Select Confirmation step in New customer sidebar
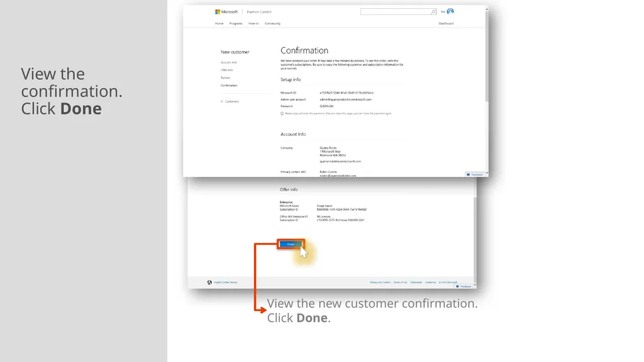Viewport: 644px width, 362px height. (x=229, y=86)
